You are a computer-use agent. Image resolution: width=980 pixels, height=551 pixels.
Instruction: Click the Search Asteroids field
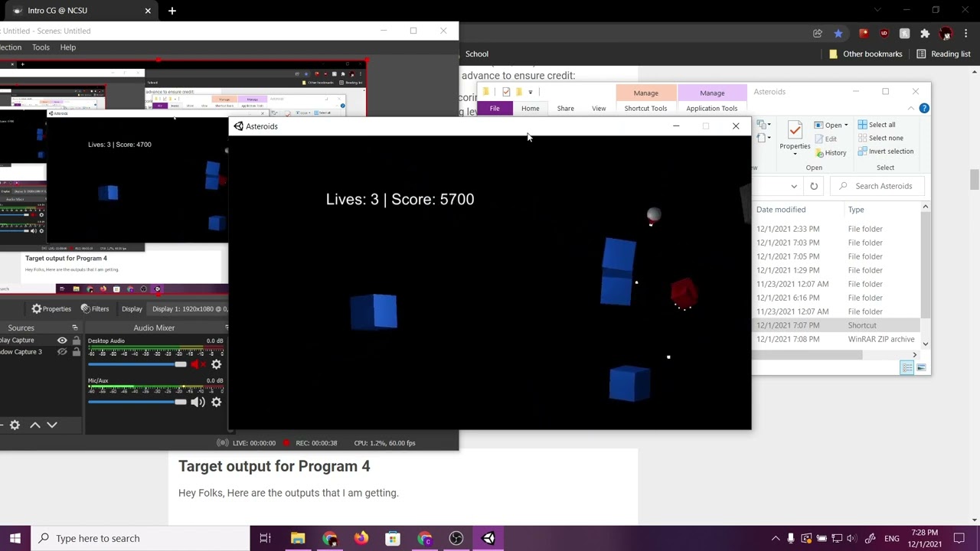coord(878,186)
